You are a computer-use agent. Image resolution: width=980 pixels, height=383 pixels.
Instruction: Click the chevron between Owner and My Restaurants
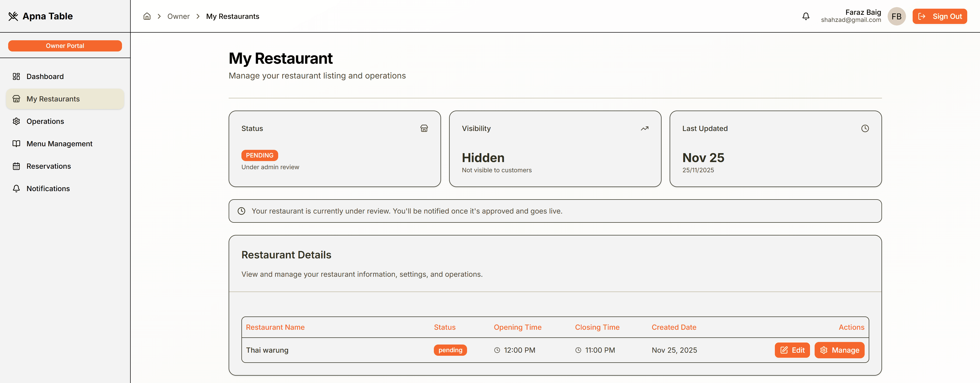click(x=198, y=16)
